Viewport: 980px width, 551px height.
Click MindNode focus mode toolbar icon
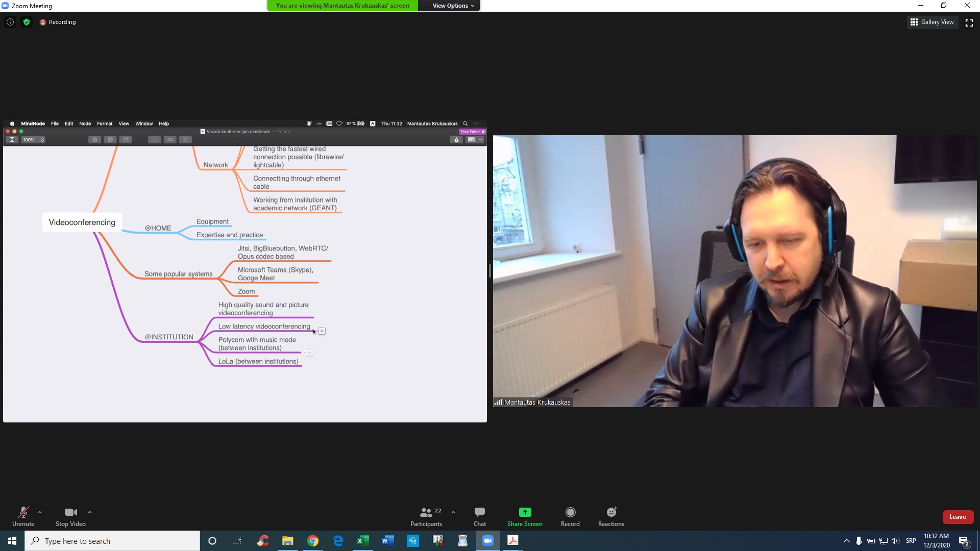coord(186,140)
